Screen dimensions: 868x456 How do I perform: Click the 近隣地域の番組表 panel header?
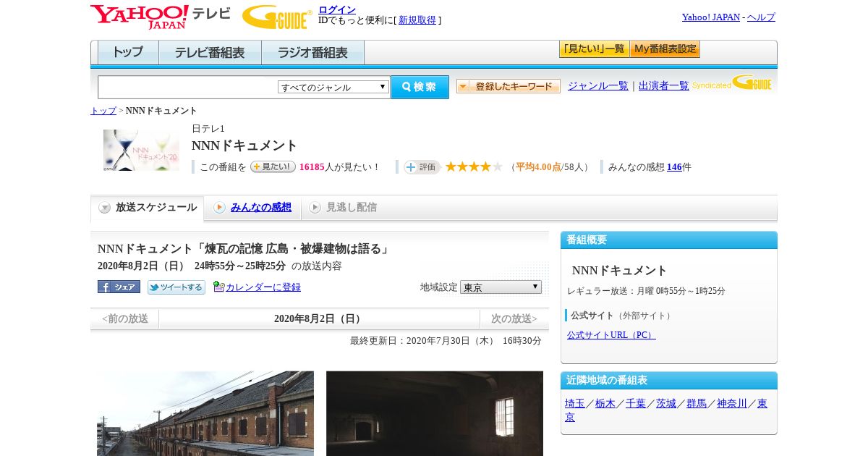(669, 381)
